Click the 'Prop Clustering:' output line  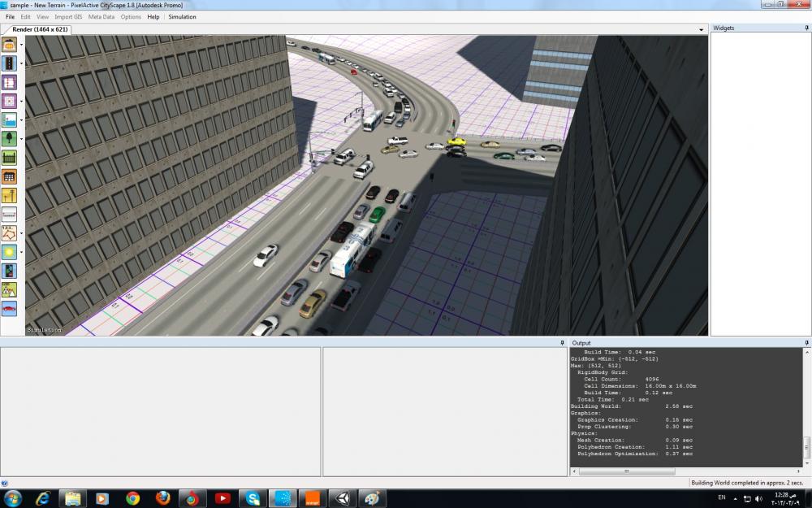pyautogui.click(x=635, y=427)
